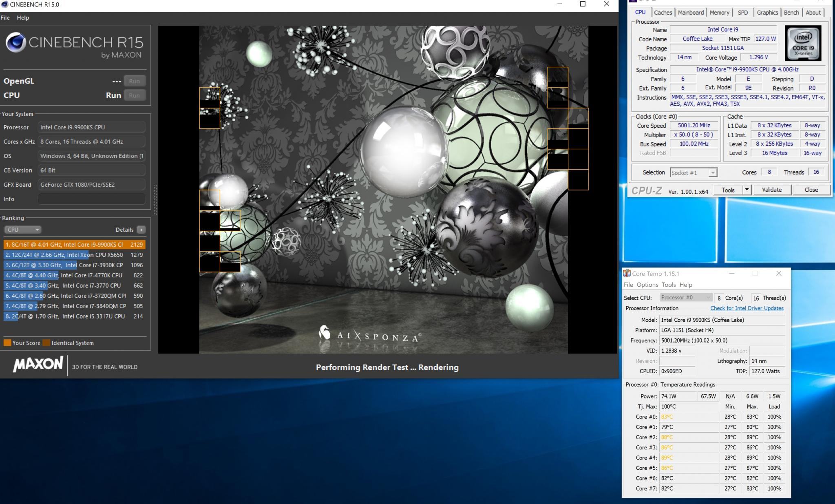Switch to CPU-Z Memory tab
835x504 pixels.
pyautogui.click(x=719, y=13)
